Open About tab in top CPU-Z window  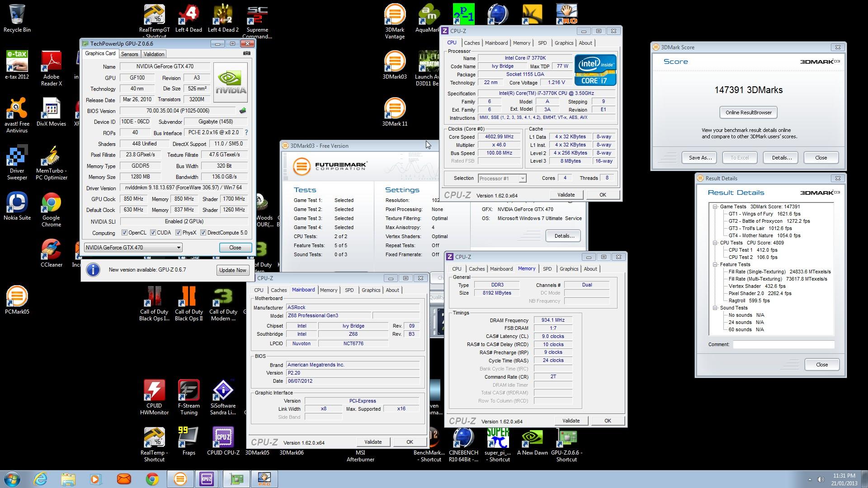tap(585, 43)
